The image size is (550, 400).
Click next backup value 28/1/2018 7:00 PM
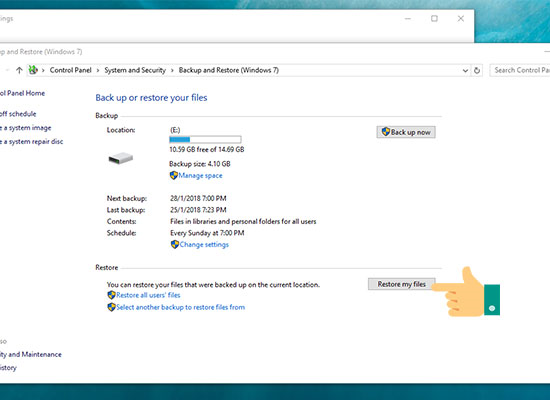198,198
